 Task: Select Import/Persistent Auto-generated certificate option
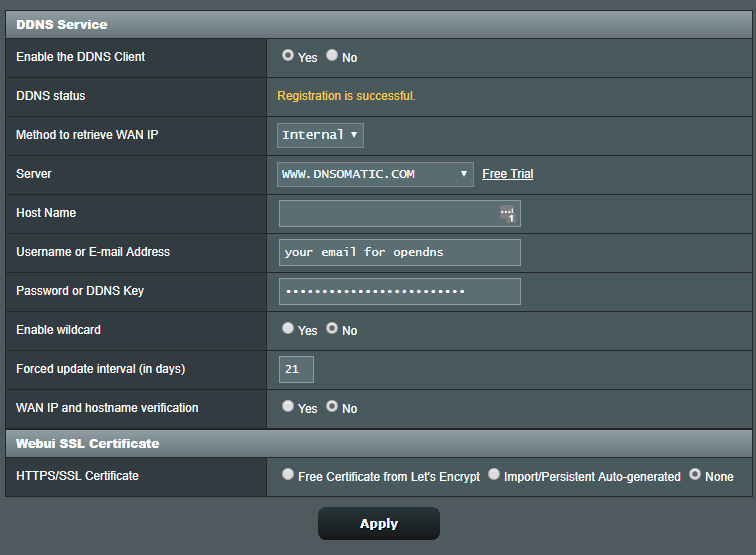tap(494, 475)
